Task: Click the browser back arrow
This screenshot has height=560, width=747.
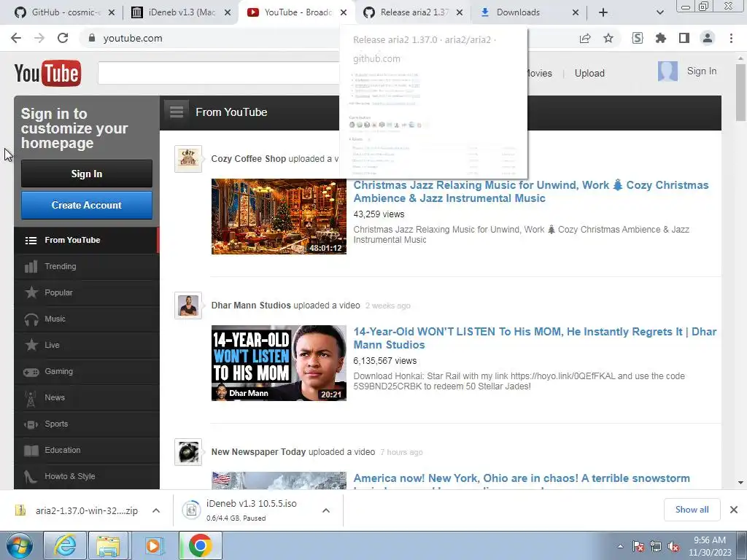Action: pos(16,38)
